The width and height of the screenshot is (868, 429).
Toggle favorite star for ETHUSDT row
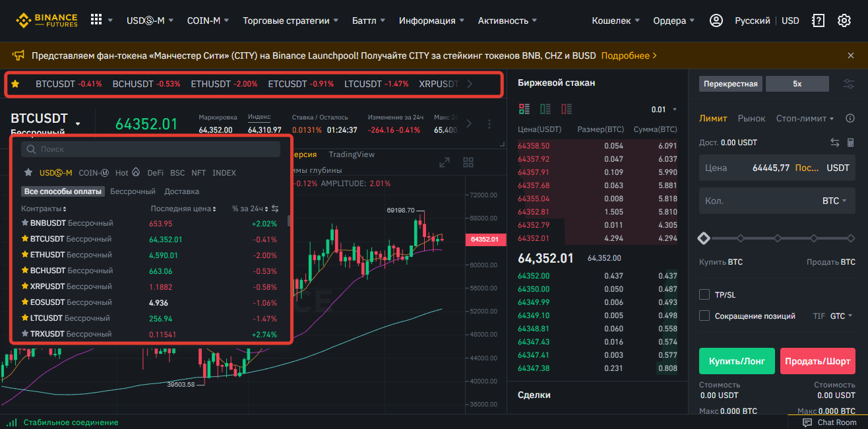25,255
